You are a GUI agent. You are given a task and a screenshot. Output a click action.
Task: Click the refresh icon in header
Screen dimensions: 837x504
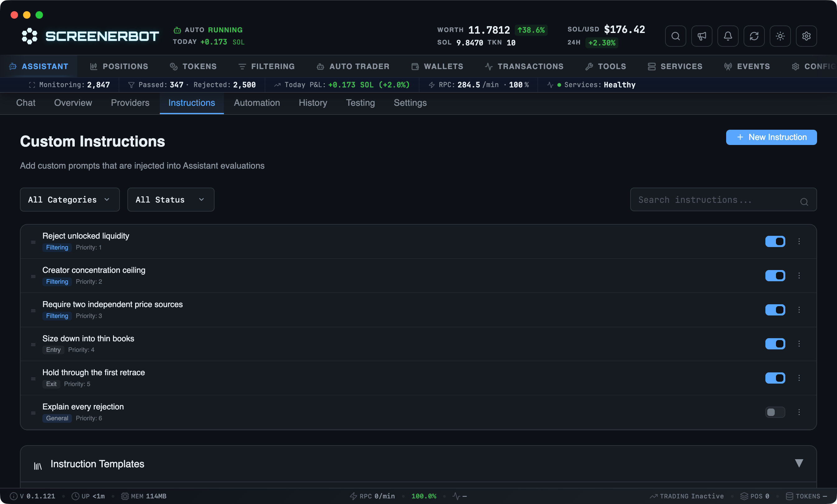tap(754, 36)
